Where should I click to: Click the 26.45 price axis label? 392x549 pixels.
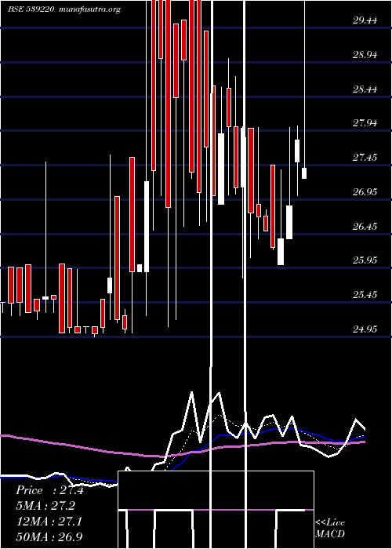(x=365, y=226)
